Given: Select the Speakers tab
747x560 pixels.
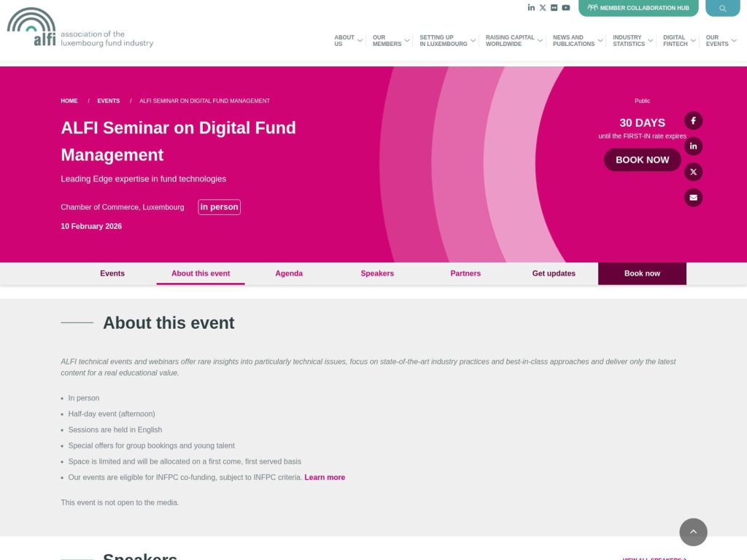Looking at the screenshot, I should tap(377, 273).
